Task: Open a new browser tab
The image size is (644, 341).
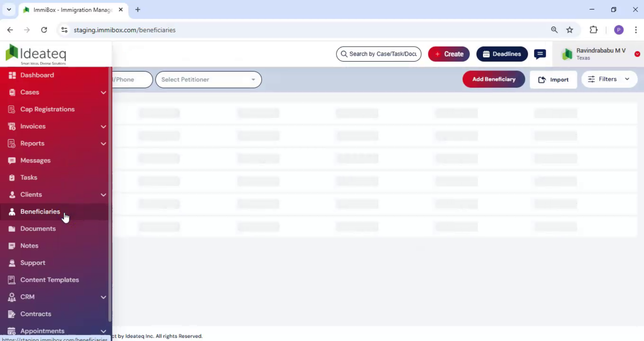Action: 138,10
